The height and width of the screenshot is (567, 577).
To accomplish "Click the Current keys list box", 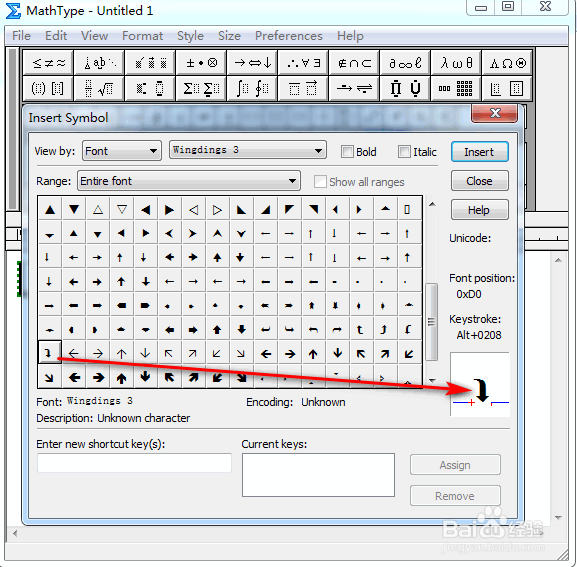I will (x=318, y=475).
